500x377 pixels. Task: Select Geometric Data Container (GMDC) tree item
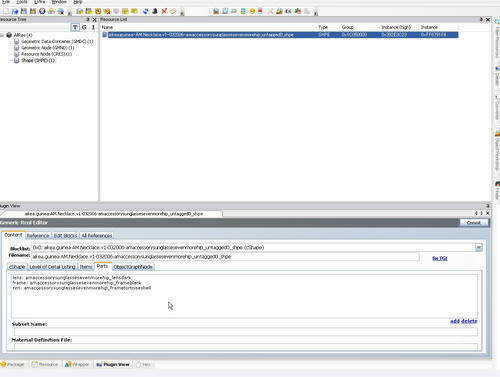coord(57,41)
